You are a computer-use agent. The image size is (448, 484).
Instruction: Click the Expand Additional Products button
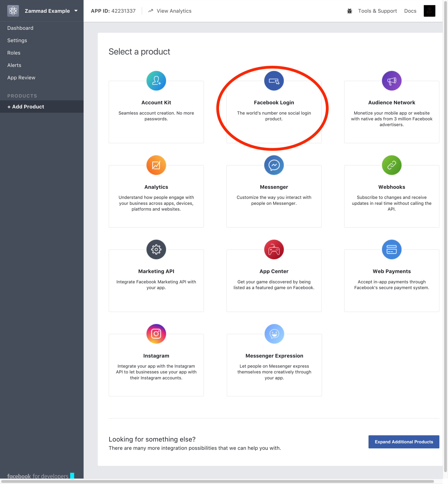tap(404, 442)
